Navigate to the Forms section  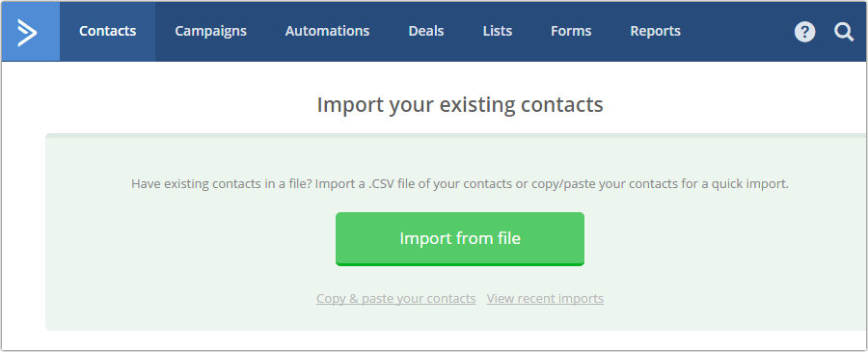coord(571,32)
